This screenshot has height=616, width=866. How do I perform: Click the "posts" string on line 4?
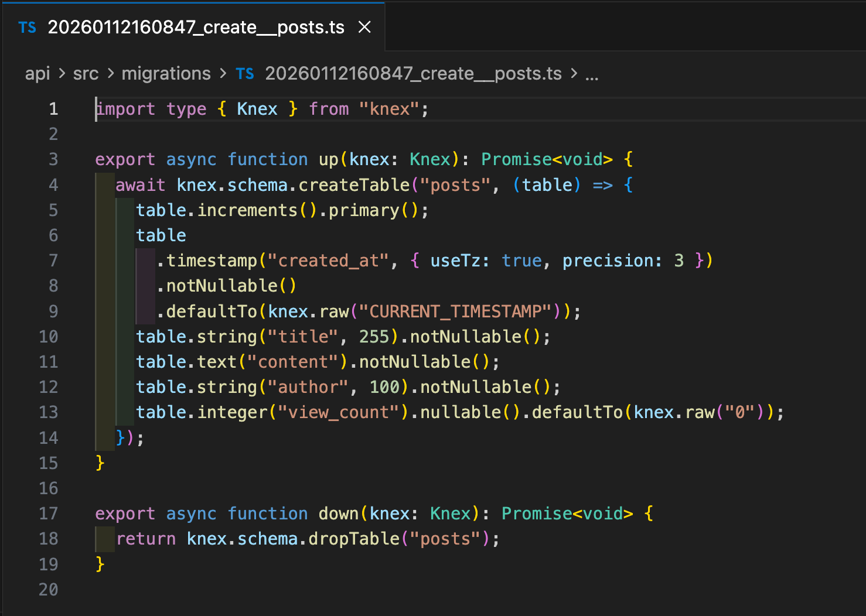click(455, 185)
